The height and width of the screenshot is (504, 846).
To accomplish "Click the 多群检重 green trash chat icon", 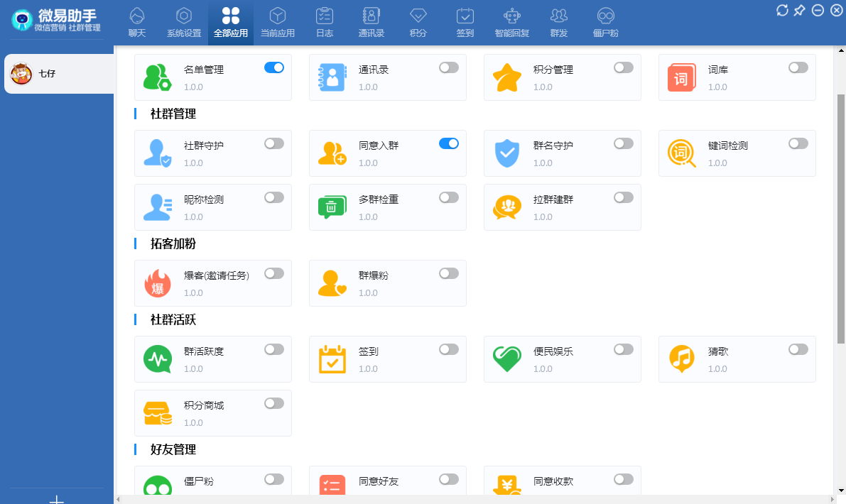I will (332, 207).
